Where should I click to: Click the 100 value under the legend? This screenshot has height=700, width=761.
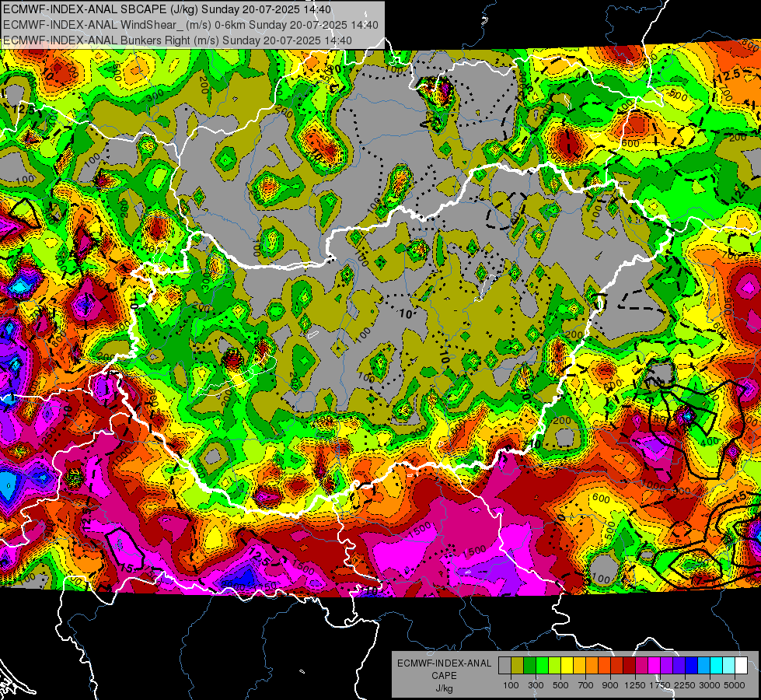coord(511,685)
